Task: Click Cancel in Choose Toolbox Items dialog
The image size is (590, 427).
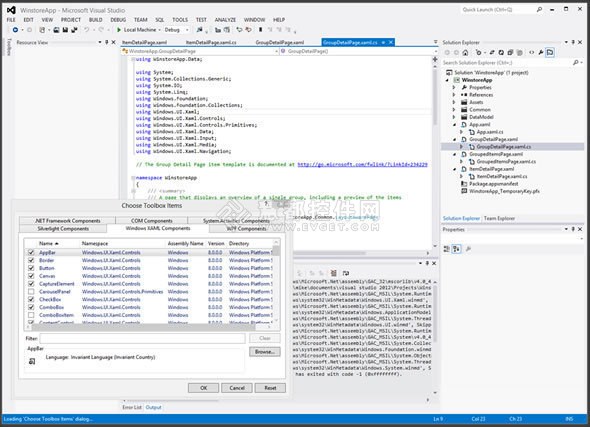Action: pos(237,388)
